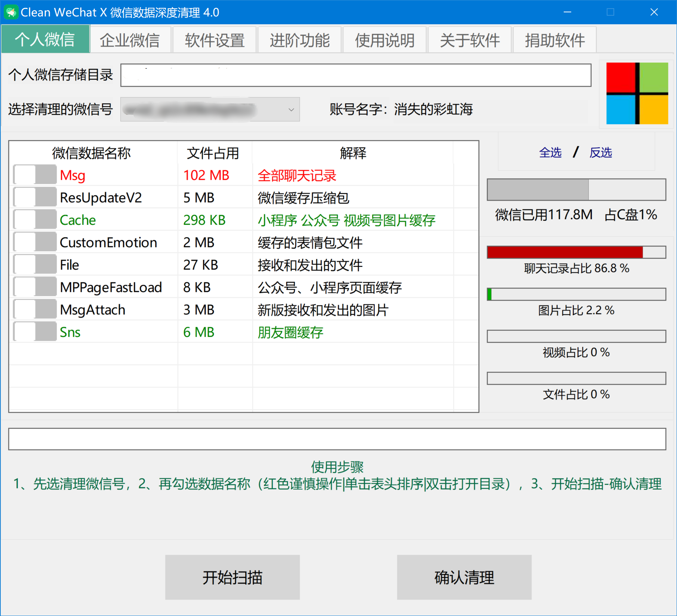This screenshot has height=616, width=677.
Task: Open the 关于软件 tab
Action: [x=470, y=40]
